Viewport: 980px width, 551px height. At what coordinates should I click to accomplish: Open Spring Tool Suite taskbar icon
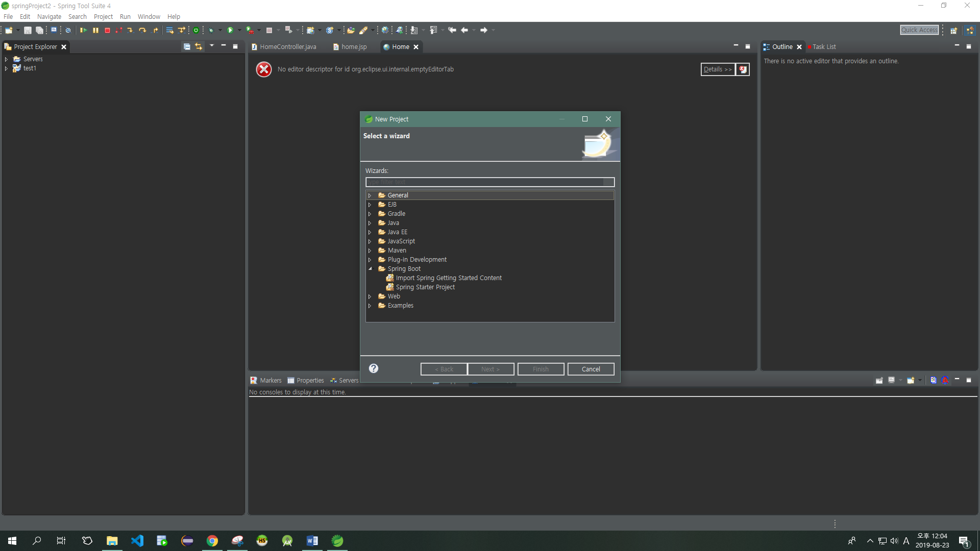[337, 541]
